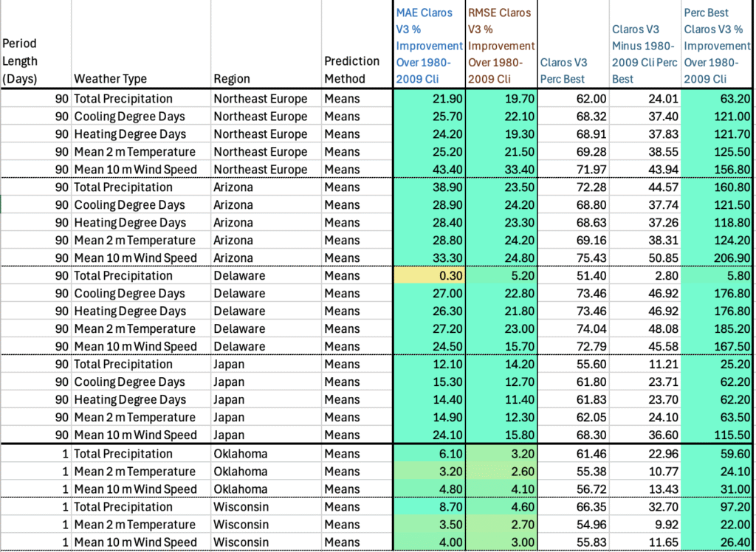Select period length '1' in Wisconsin wind speed row
The image size is (756, 552).
[x=65, y=542]
